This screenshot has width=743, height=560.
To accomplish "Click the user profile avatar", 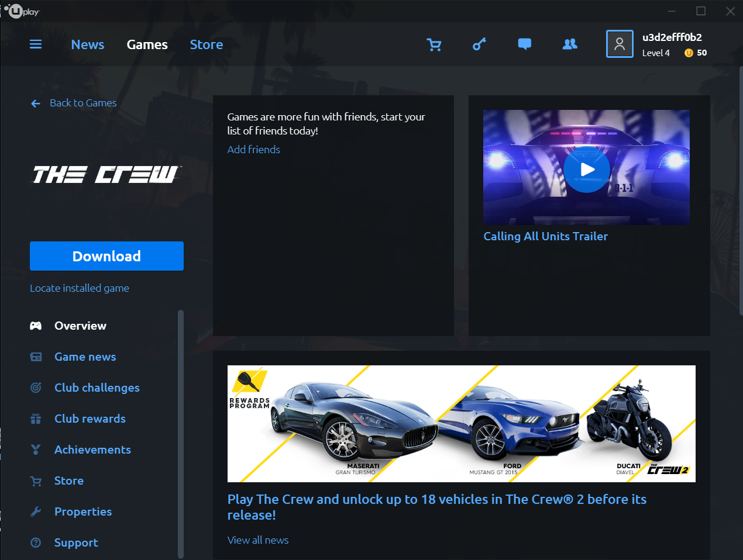I will pyautogui.click(x=620, y=44).
